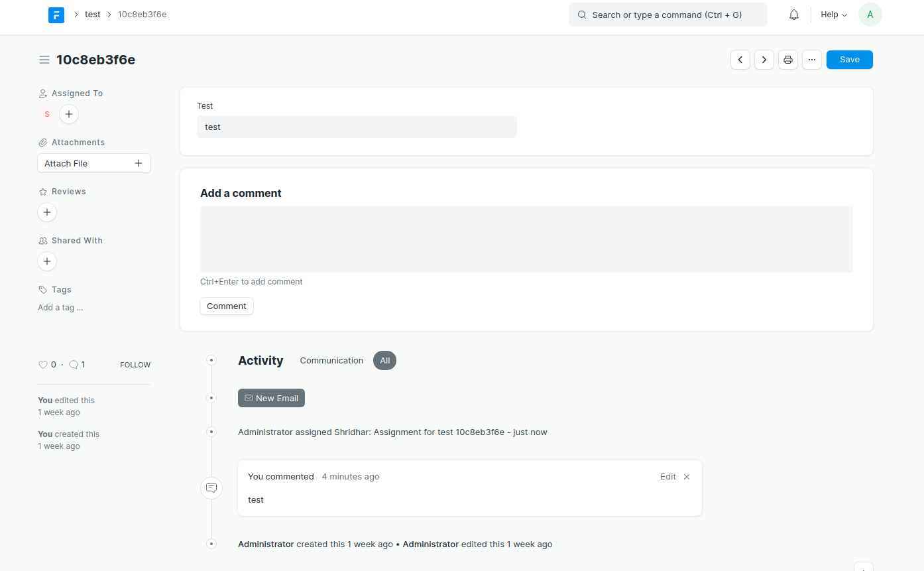Open the sidebar menu with the hamburger icon
Screen dimensions: 924x571
coord(44,59)
